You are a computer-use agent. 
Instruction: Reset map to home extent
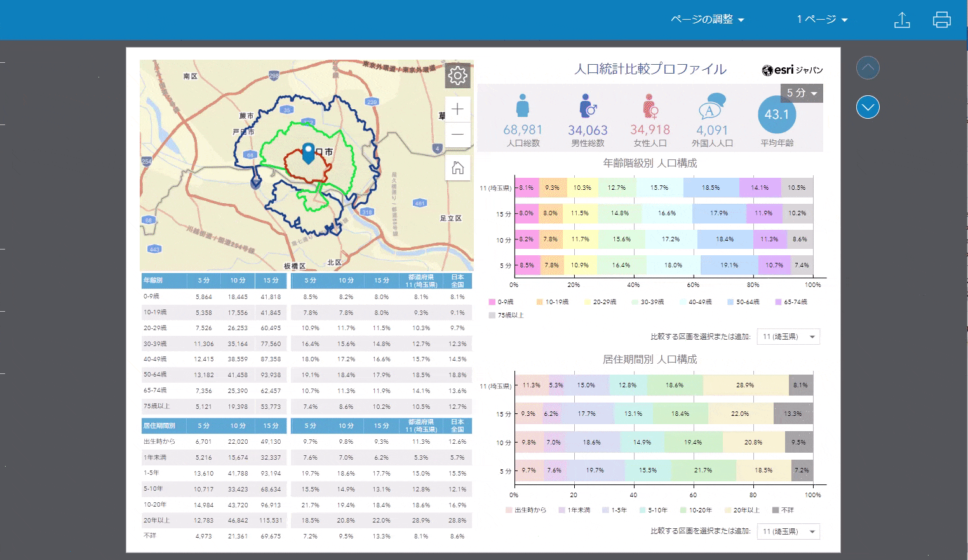pos(457,168)
